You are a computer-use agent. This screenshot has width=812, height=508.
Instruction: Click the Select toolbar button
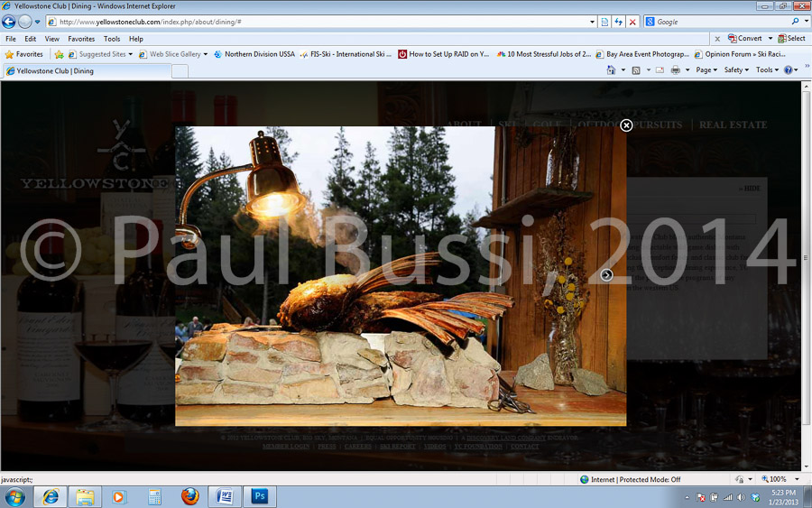pos(791,38)
